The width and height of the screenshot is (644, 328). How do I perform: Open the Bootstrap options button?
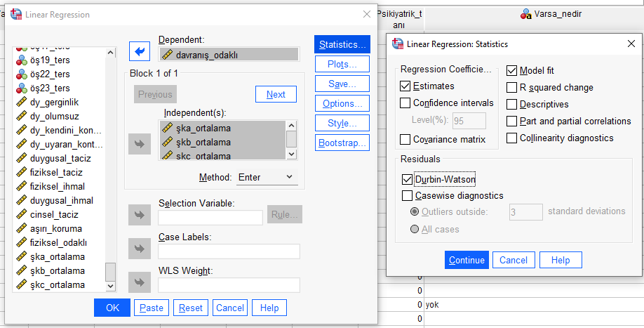tap(342, 143)
